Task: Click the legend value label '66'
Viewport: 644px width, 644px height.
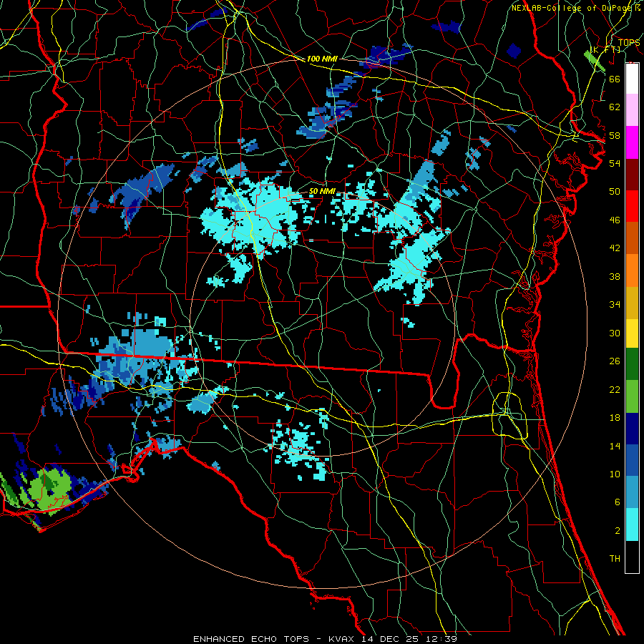Action: 615,79
